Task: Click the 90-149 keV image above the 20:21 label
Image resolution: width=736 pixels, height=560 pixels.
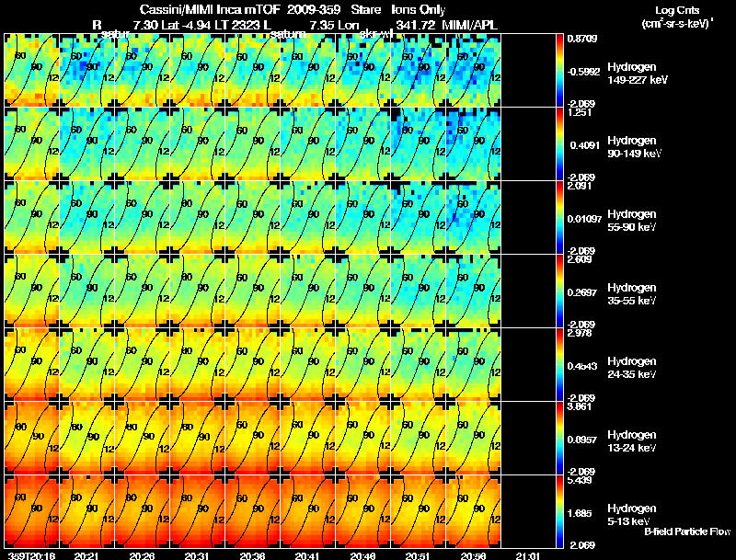Action: click(x=86, y=144)
